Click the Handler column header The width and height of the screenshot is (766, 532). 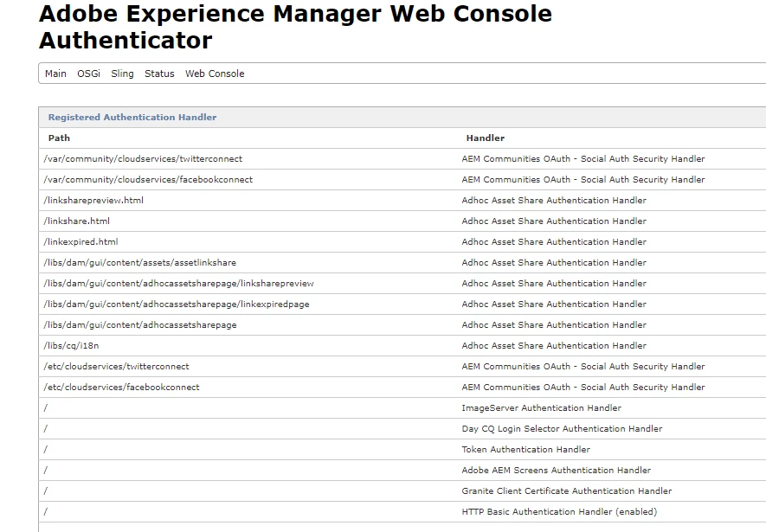[x=485, y=138]
